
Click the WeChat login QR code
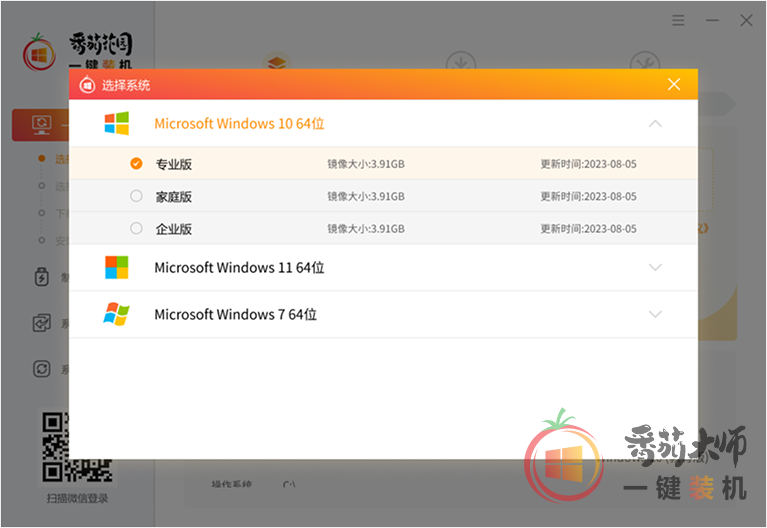77,447
